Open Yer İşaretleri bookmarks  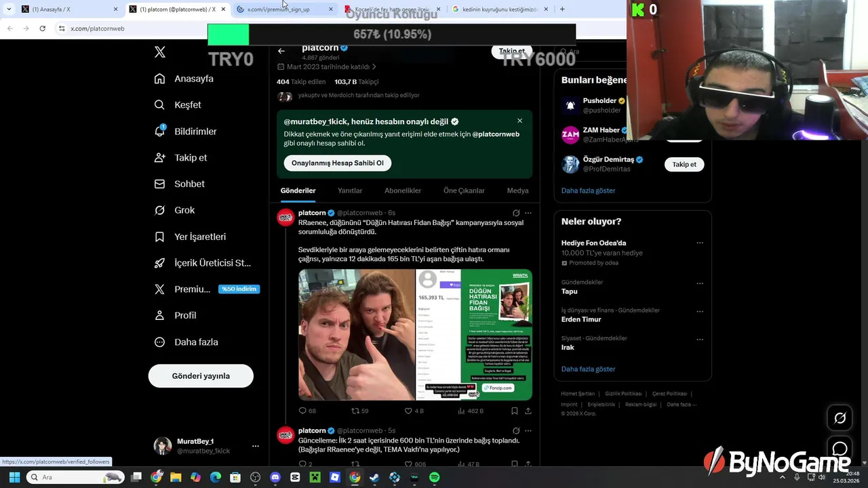pos(190,237)
